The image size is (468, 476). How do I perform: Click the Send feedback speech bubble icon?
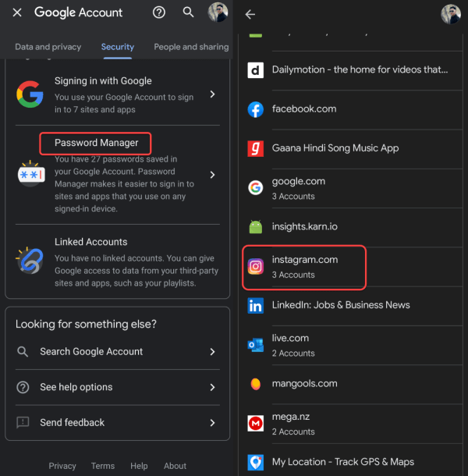(23, 423)
